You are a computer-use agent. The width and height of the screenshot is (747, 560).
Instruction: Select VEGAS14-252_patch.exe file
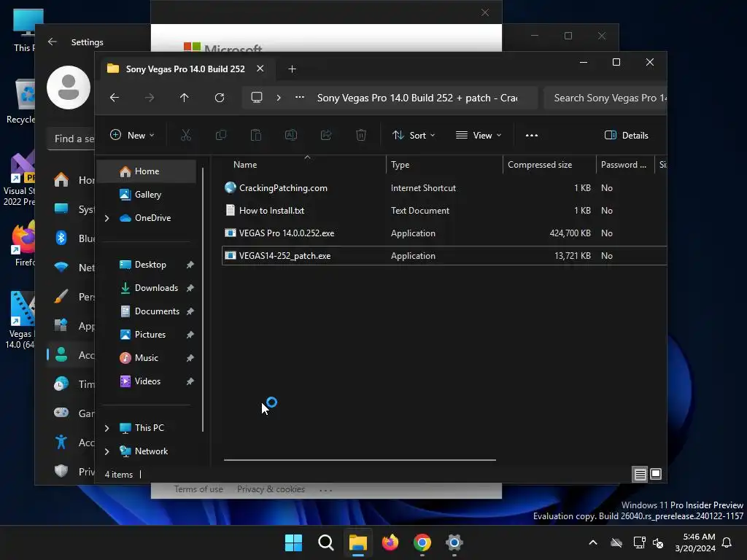click(x=444, y=256)
